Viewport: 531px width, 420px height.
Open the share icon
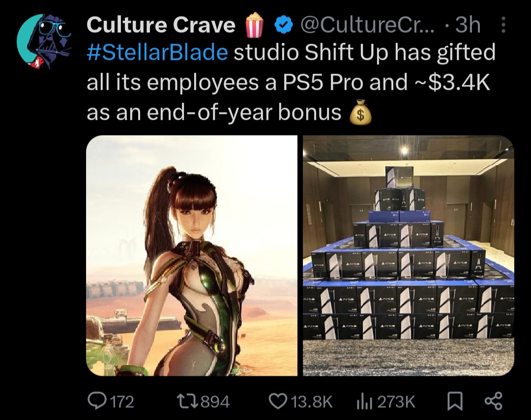(x=494, y=401)
